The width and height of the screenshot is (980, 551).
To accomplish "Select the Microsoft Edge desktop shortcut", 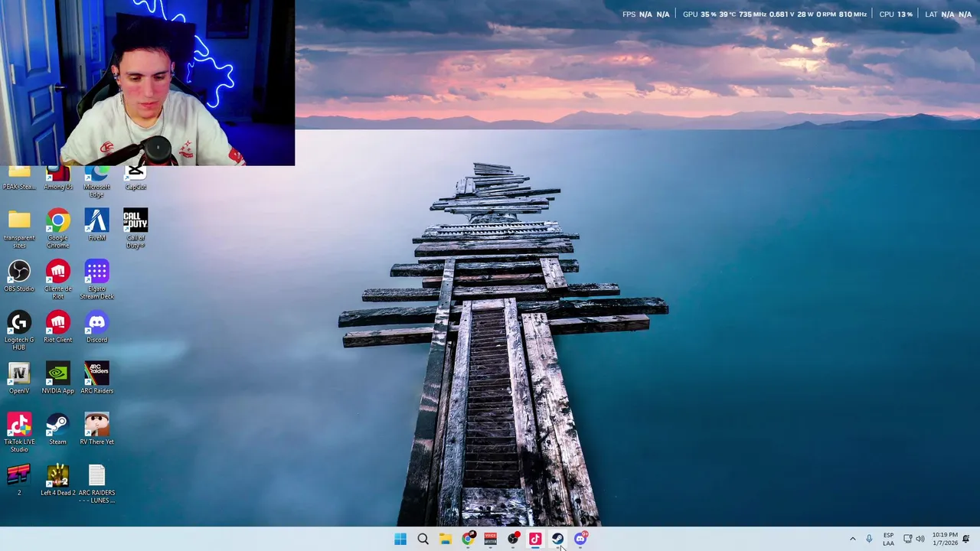I will pos(96,182).
